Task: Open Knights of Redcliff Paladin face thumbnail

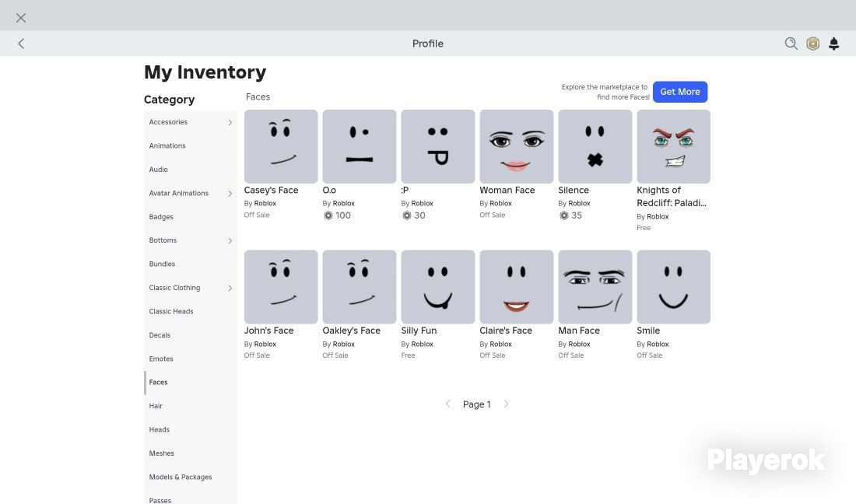Action: (x=674, y=146)
